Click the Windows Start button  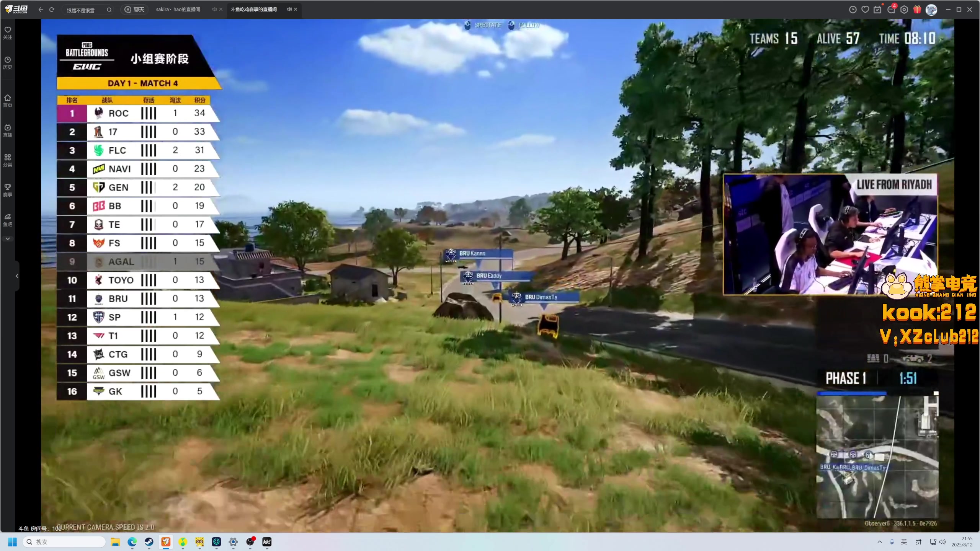pos(12,542)
